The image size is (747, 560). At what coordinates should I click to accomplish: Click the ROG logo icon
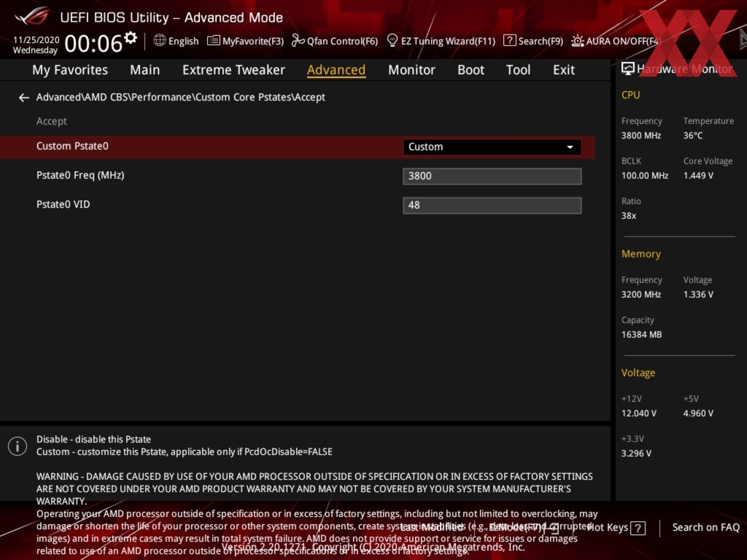tap(32, 16)
